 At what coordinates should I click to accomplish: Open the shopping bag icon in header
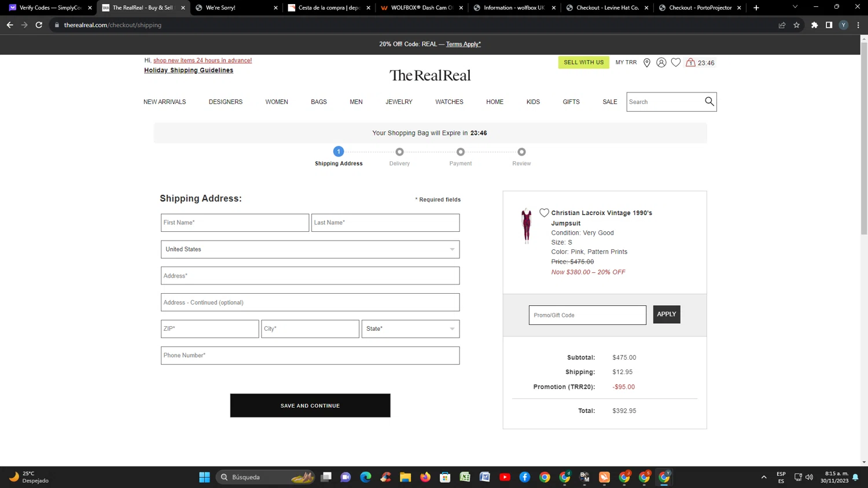[690, 62]
